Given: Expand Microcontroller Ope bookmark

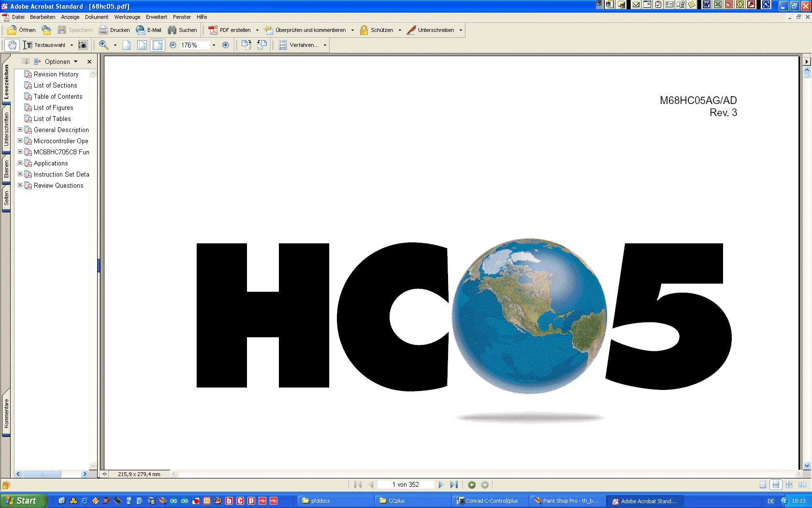Looking at the screenshot, I should coord(20,141).
